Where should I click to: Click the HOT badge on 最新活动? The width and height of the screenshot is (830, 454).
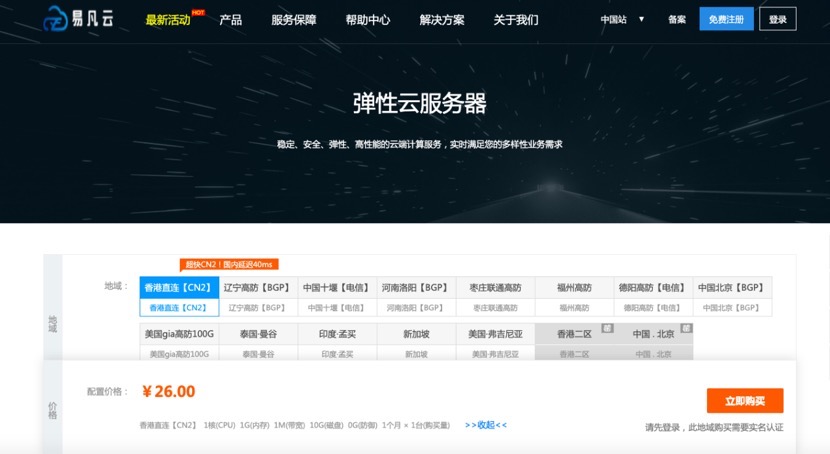pos(198,13)
